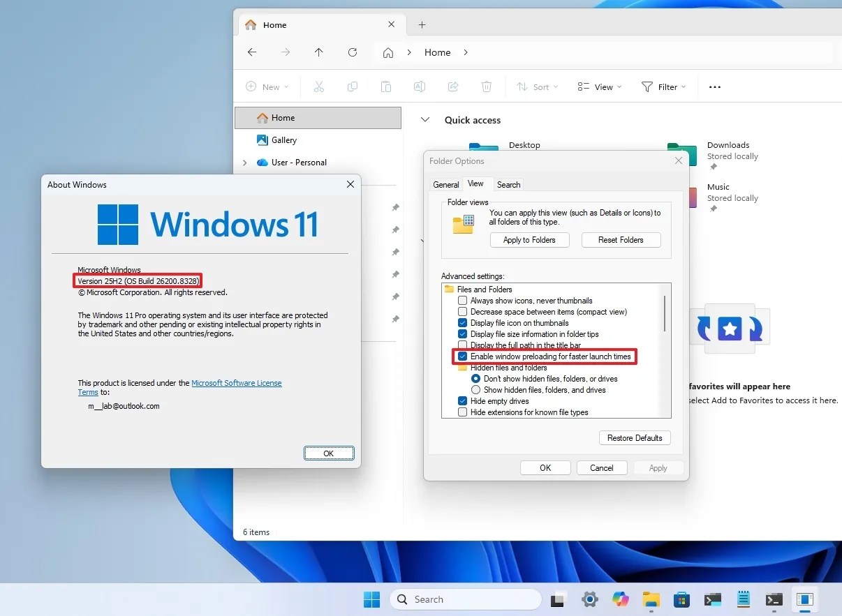
Task: Uncheck Display file icon on thumbnails
Action: click(462, 323)
